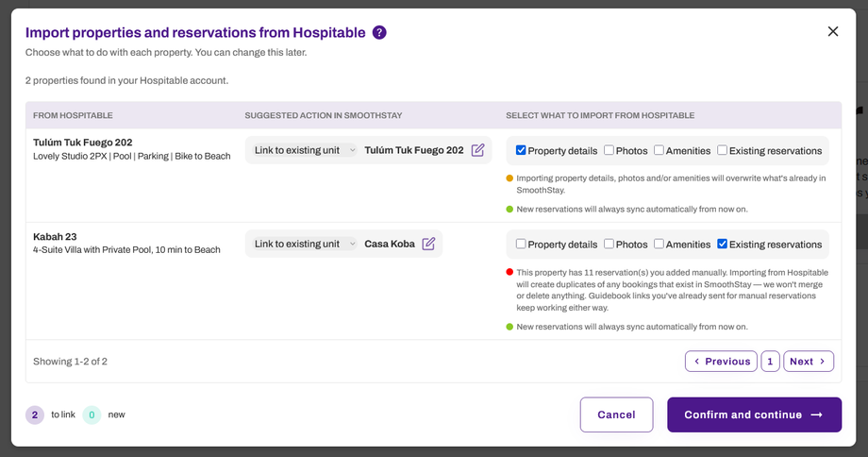Check Amenities for Tulúm Tuk Fuego 202
This screenshot has width=868, height=457.
point(659,150)
